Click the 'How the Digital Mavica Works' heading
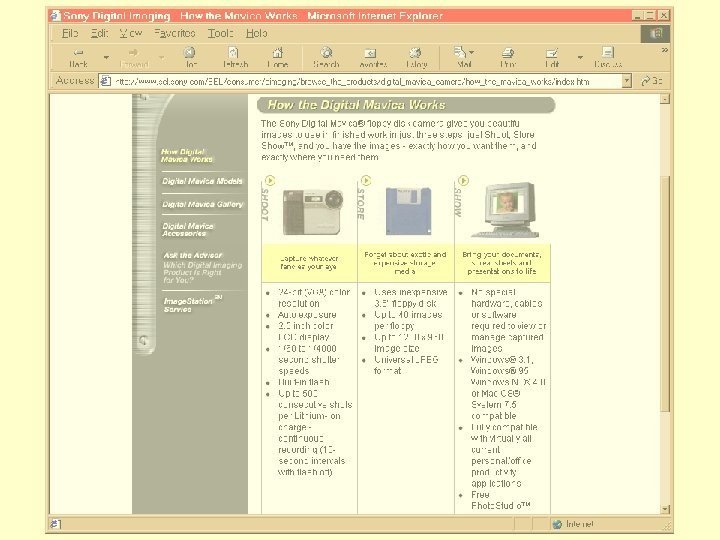 point(356,105)
